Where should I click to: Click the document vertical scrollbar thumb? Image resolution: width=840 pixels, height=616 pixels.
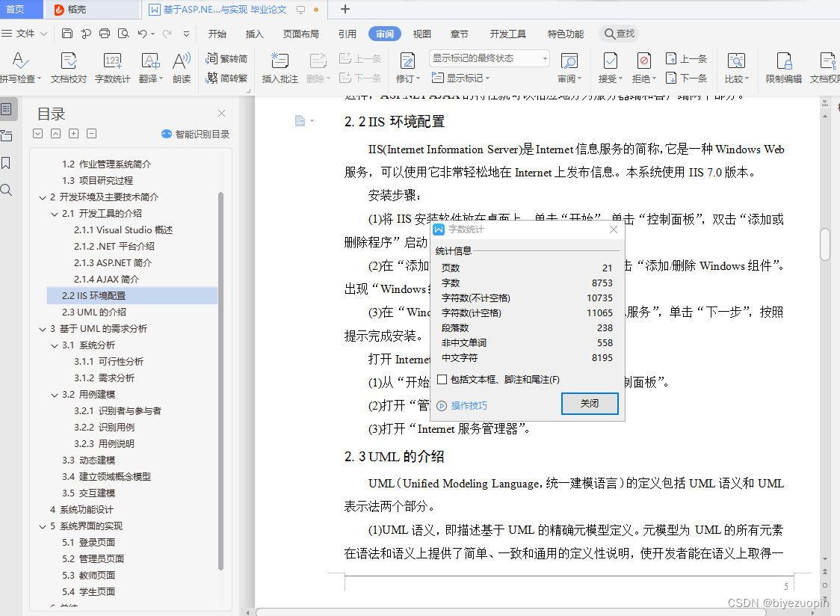[x=825, y=244]
